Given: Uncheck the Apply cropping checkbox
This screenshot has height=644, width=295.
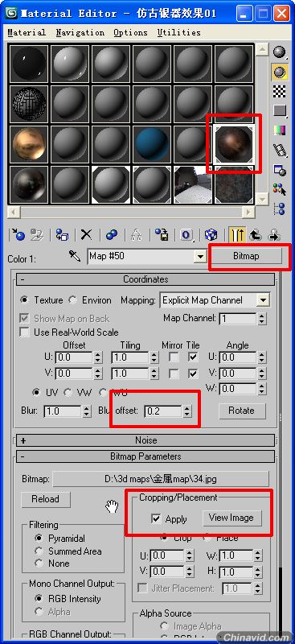Looking at the screenshot, I should (x=156, y=518).
